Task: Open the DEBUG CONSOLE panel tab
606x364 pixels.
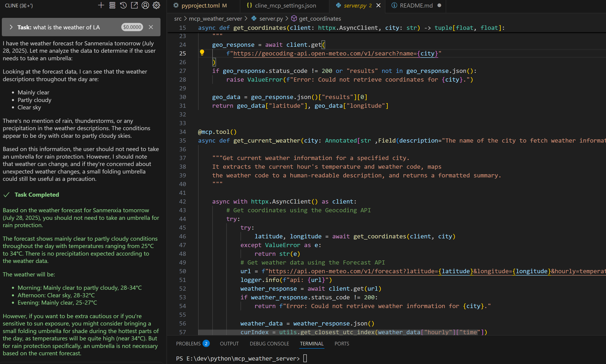Action: (x=269, y=344)
